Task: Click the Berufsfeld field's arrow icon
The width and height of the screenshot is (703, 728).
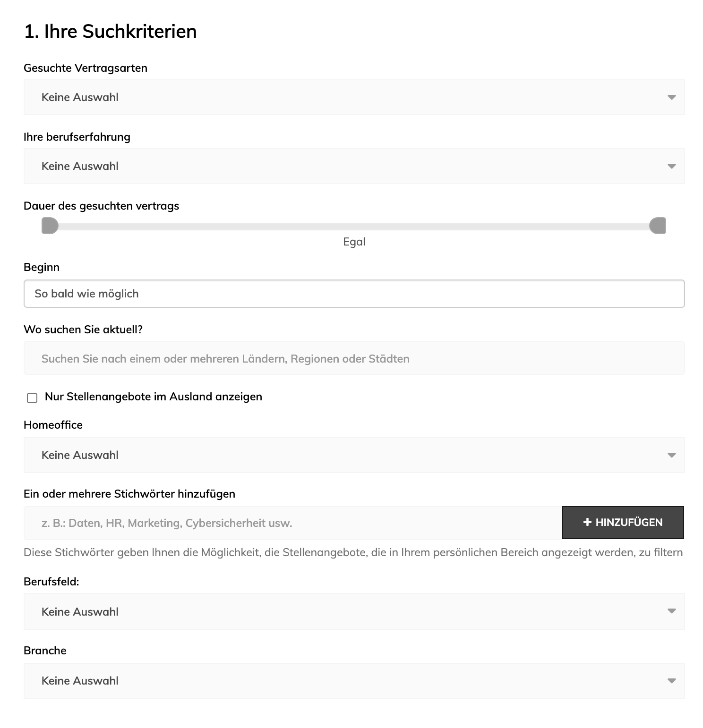Action: 671,611
